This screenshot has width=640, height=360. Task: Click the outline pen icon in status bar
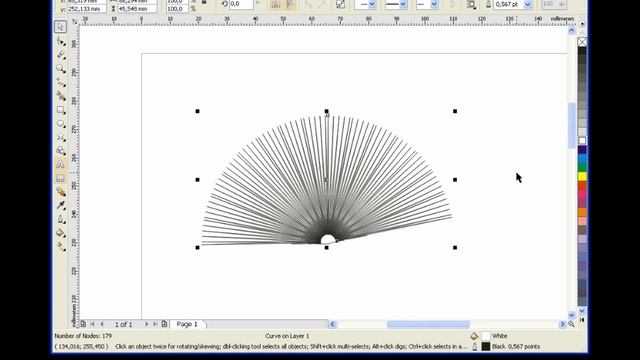474,347
